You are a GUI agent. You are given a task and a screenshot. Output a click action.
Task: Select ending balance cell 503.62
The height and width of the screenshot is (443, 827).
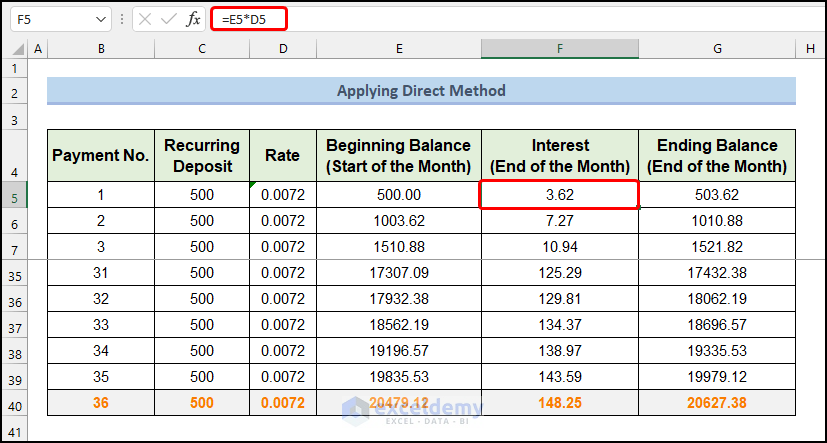coord(717,195)
